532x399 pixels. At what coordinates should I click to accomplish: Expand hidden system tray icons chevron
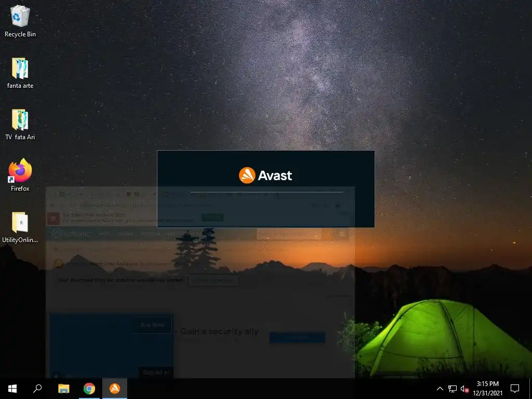pos(440,389)
